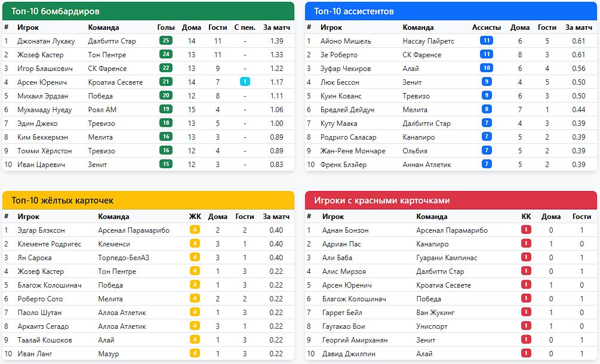This screenshot has width=600, height=364.
Task: Click the "Топ-10 бомбардиров" green header
Action: click(x=149, y=11)
